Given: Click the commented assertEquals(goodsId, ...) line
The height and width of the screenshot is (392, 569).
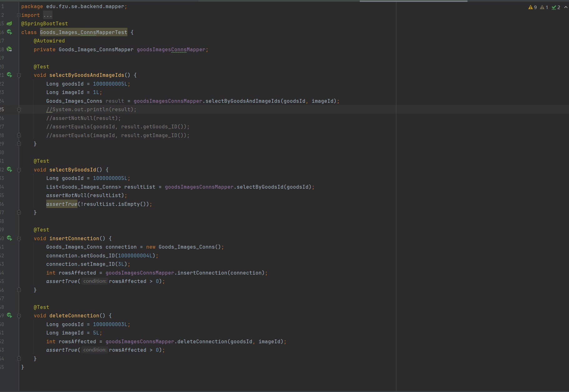Looking at the screenshot, I should click(x=118, y=127).
